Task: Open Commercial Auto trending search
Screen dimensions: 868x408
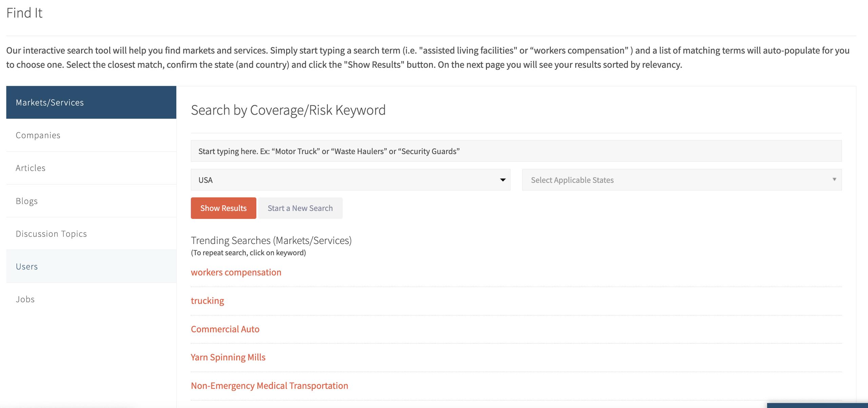Action: coord(225,329)
